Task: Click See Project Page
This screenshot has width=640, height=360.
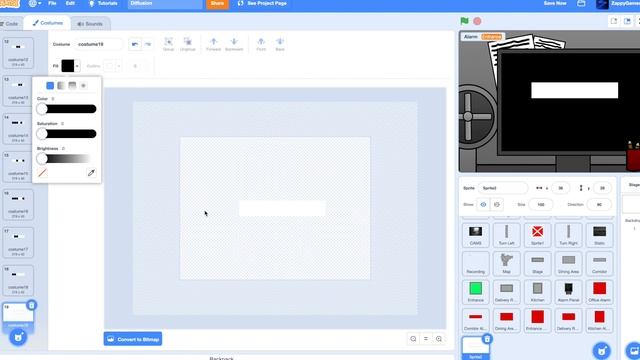Action: (x=262, y=3)
